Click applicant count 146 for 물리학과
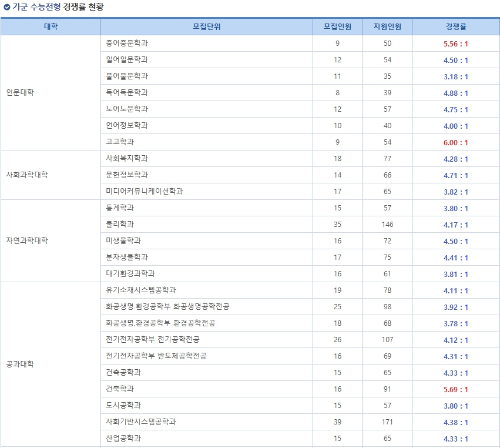This screenshot has height=448, width=500. click(387, 225)
